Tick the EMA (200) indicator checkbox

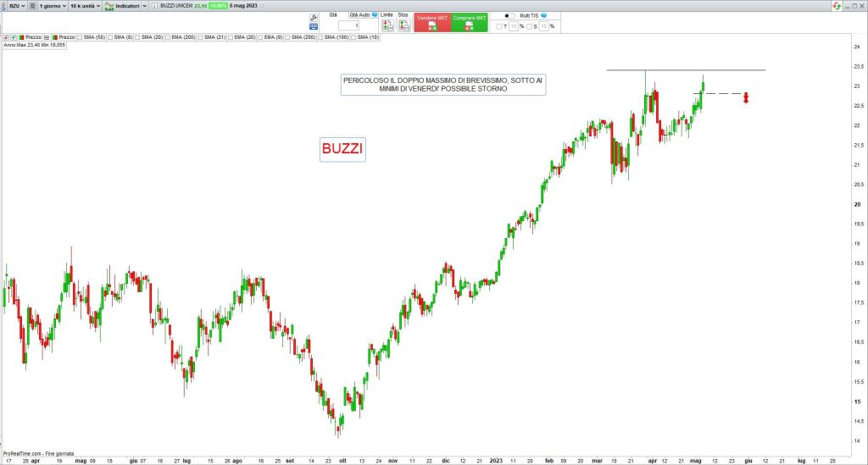click(168, 37)
